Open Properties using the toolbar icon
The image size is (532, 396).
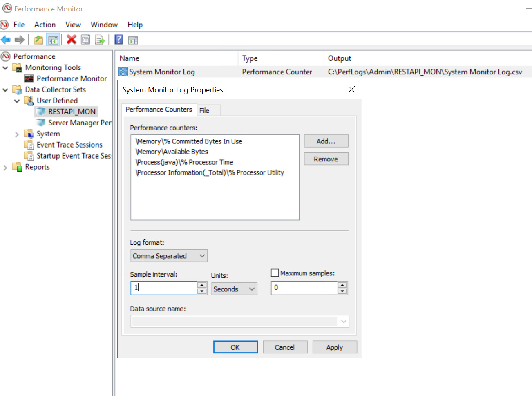pyautogui.click(x=85, y=39)
